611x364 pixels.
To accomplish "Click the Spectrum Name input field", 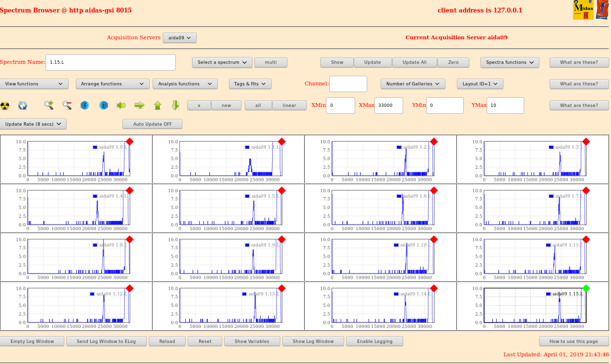I will [x=110, y=62].
